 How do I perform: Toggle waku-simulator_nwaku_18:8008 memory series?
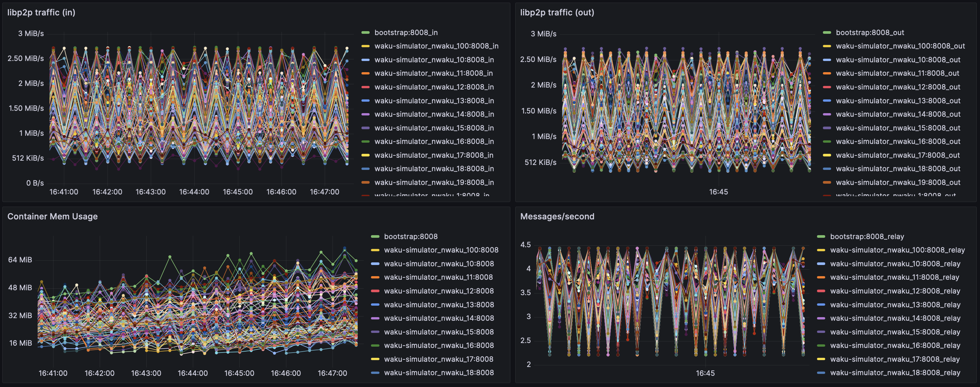(439, 373)
